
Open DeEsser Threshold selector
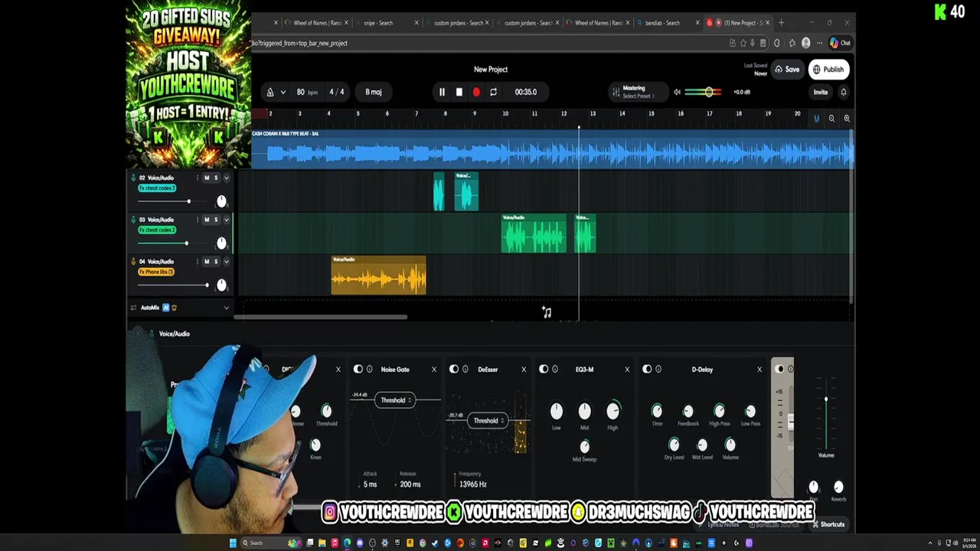tap(488, 421)
